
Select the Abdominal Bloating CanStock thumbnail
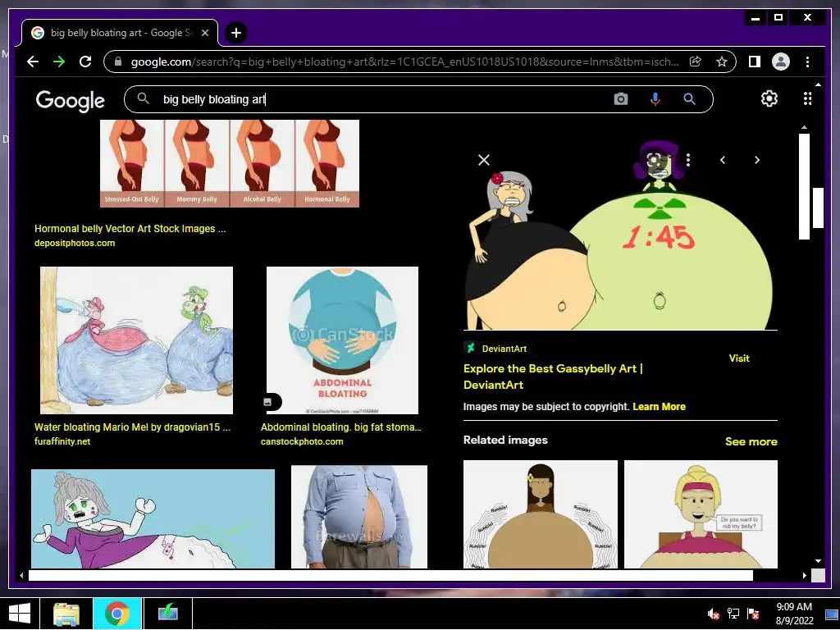(342, 340)
